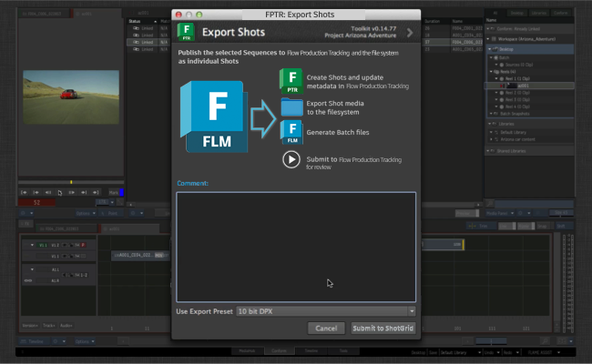Toggle the Link switch above the timeline
This screenshot has width=592, height=364.
(507, 226)
